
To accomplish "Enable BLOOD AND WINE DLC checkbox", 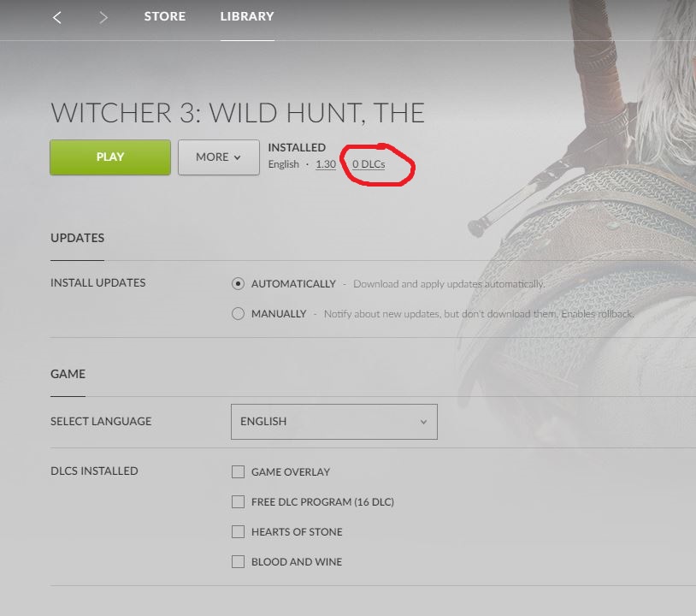I will pos(238,562).
